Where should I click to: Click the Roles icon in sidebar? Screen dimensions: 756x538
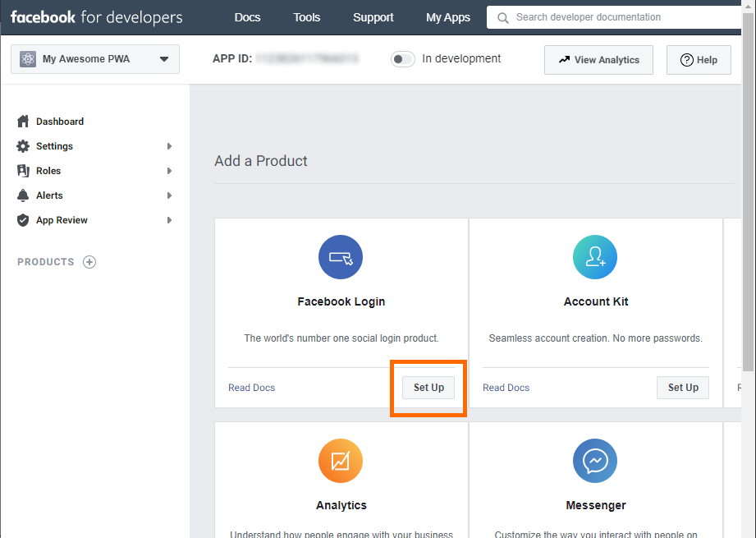pyautogui.click(x=23, y=171)
